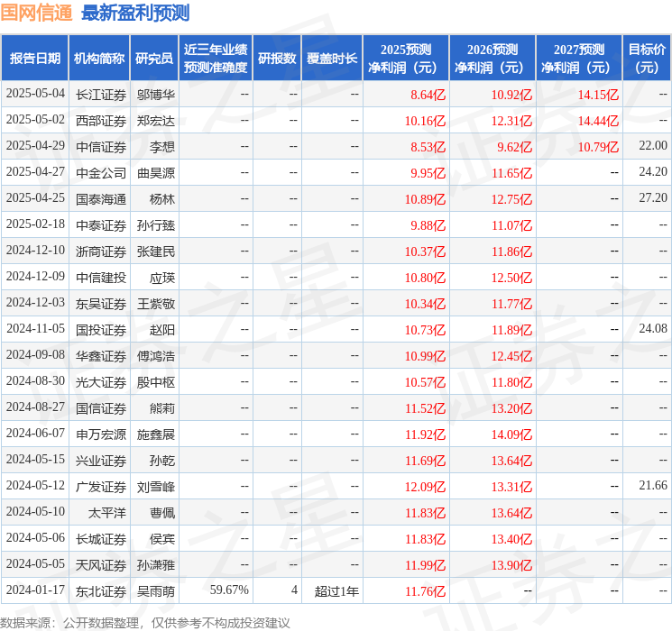
Task: Click the 最新盈利预测 heading
Action: click(135, 13)
